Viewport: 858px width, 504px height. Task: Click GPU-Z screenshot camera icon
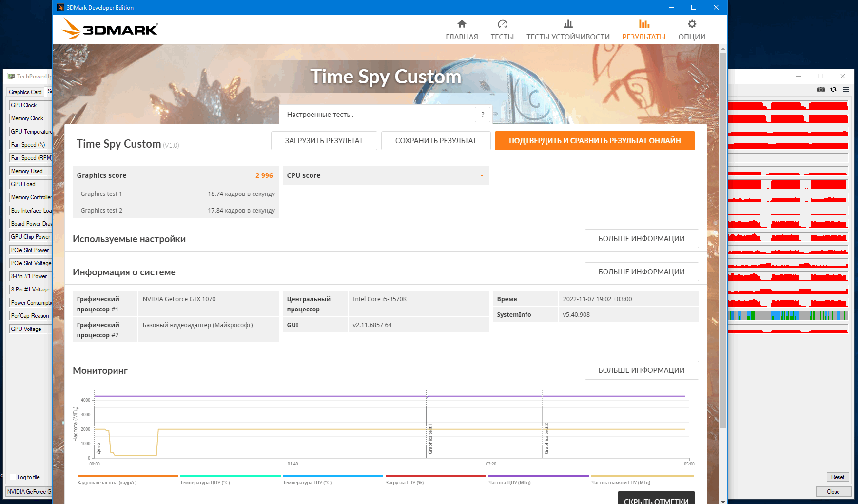point(821,89)
